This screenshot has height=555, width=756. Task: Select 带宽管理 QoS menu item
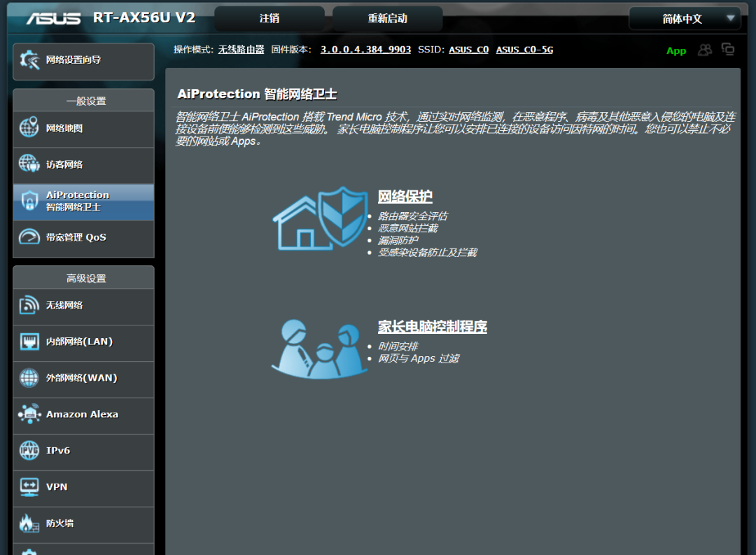point(84,237)
